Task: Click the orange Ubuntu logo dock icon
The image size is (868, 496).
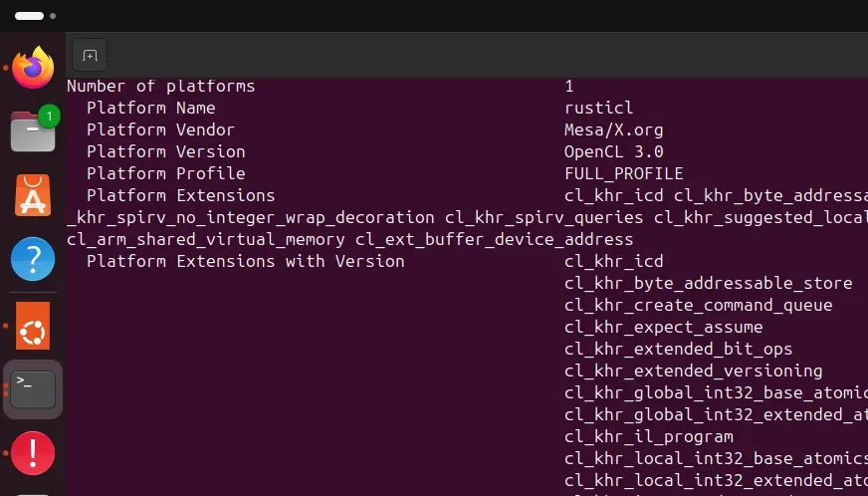Action: coord(33,326)
